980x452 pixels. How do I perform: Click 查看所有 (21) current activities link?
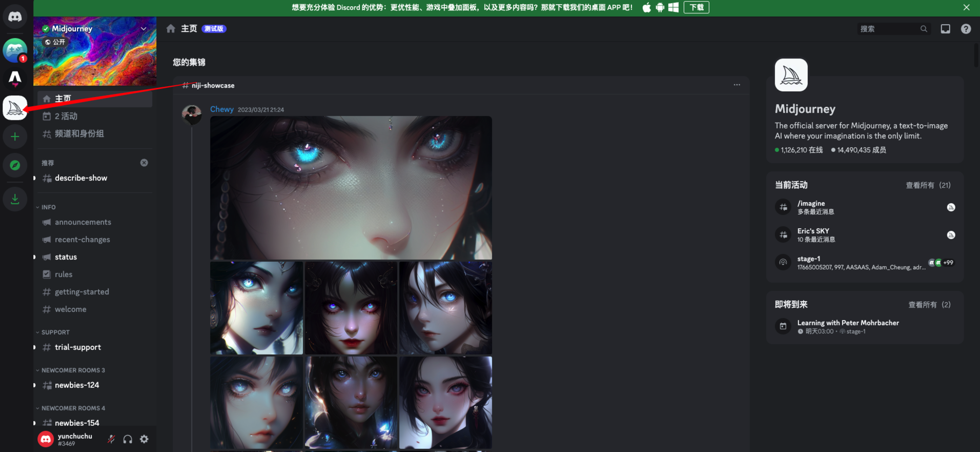(x=928, y=185)
